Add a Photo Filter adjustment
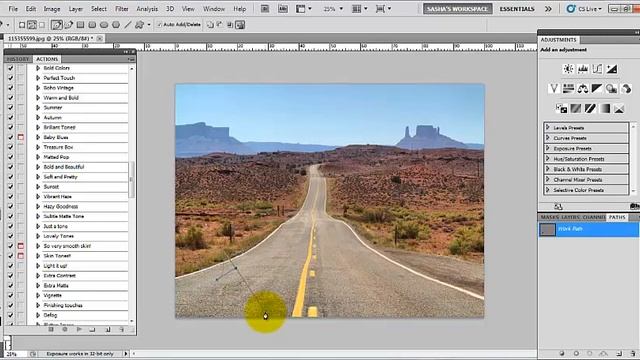The height and width of the screenshot is (360, 640). pyautogui.click(x=611, y=89)
